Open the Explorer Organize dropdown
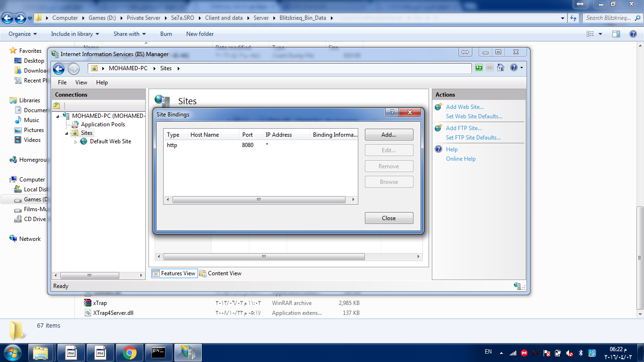The width and height of the screenshot is (644, 362). [x=23, y=34]
